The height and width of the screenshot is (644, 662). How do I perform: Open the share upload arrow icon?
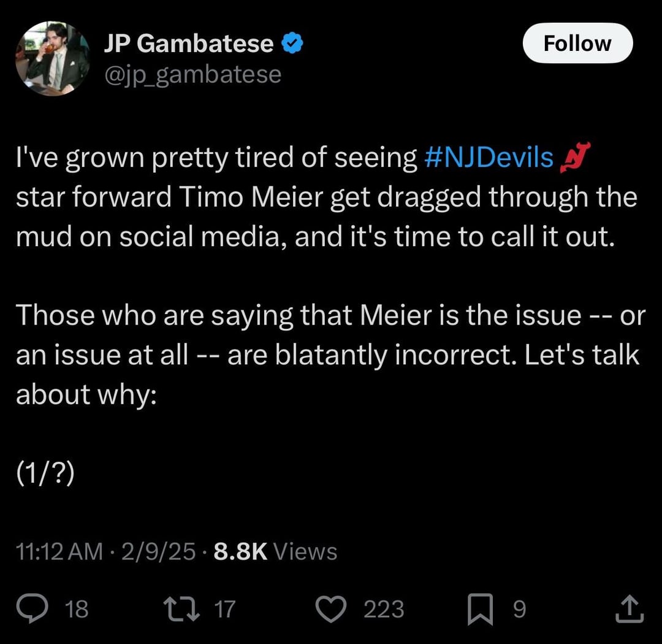(x=633, y=609)
